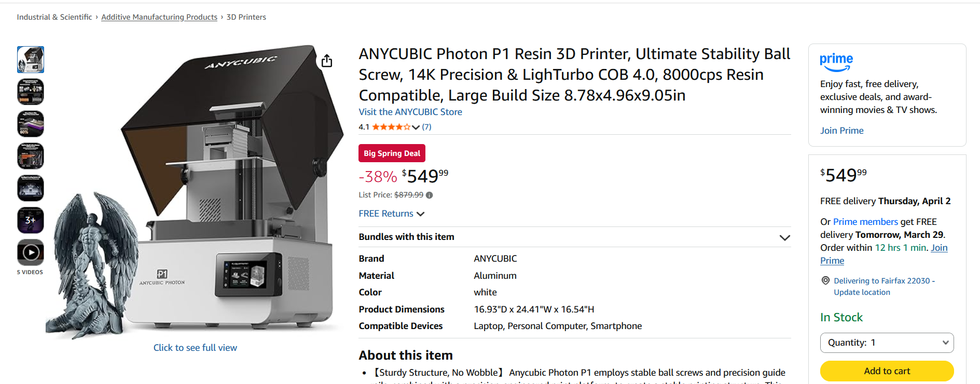Click the Join Prime link
The height and width of the screenshot is (384, 980).
[841, 131]
